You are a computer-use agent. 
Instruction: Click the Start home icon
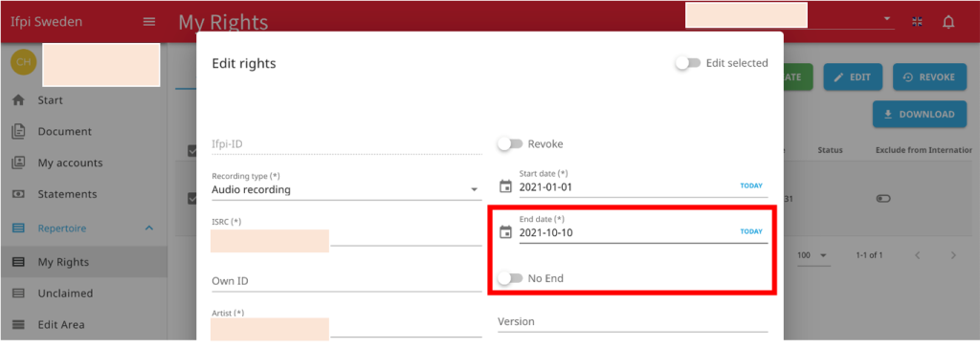[19, 100]
